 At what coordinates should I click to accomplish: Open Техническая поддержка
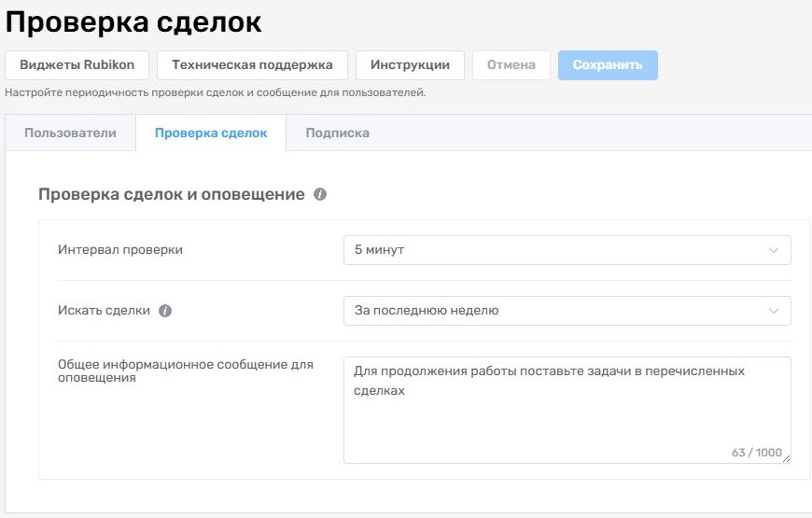coord(252,65)
